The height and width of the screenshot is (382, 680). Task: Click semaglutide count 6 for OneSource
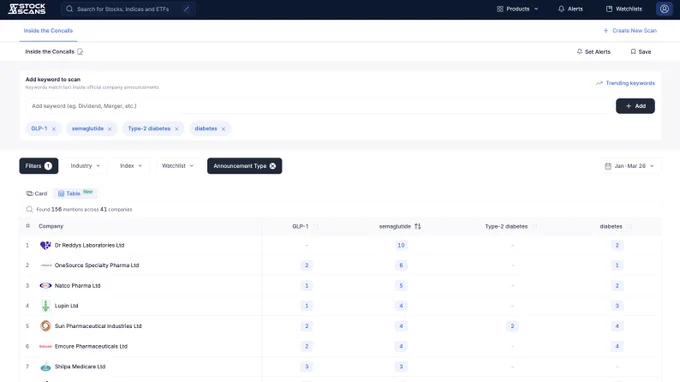point(401,265)
